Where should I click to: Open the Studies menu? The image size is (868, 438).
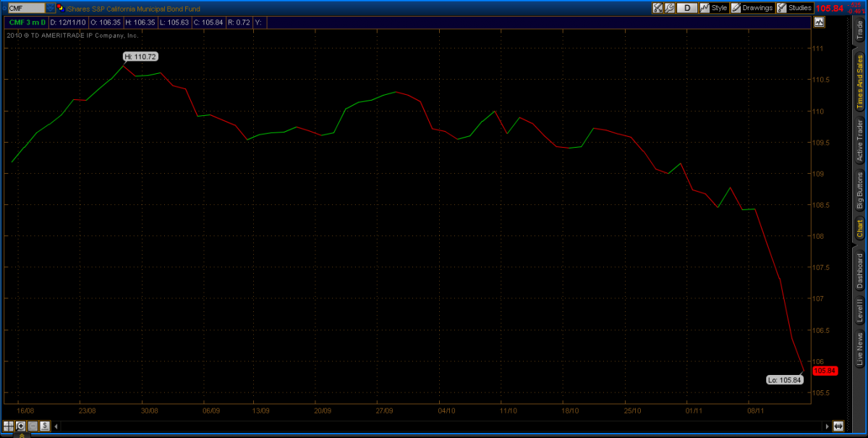(x=794, y=8)
